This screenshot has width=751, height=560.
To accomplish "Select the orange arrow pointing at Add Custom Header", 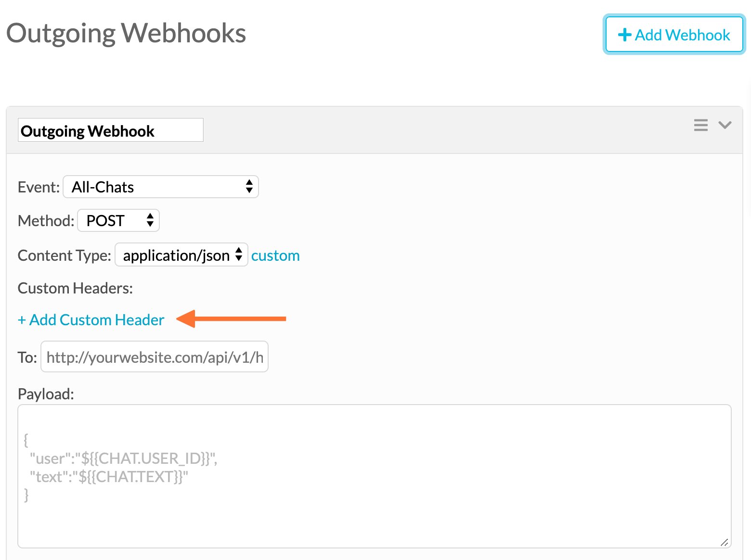I will [231, 318].
